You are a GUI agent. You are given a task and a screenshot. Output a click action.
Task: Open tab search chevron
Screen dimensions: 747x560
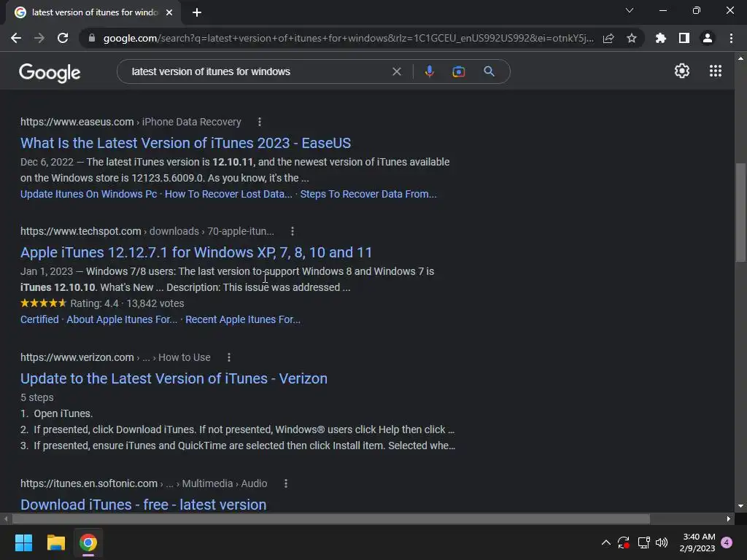click(630, 10)
